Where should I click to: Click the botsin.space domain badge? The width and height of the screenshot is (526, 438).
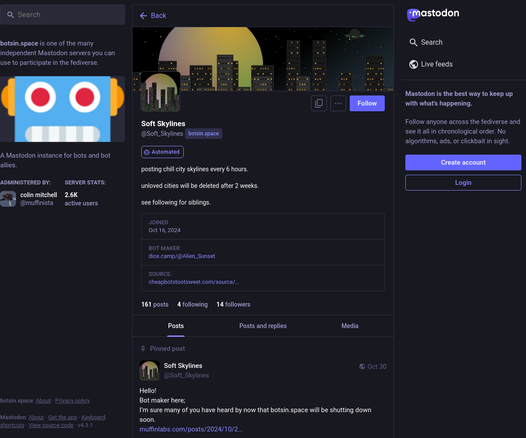[203, 133]
